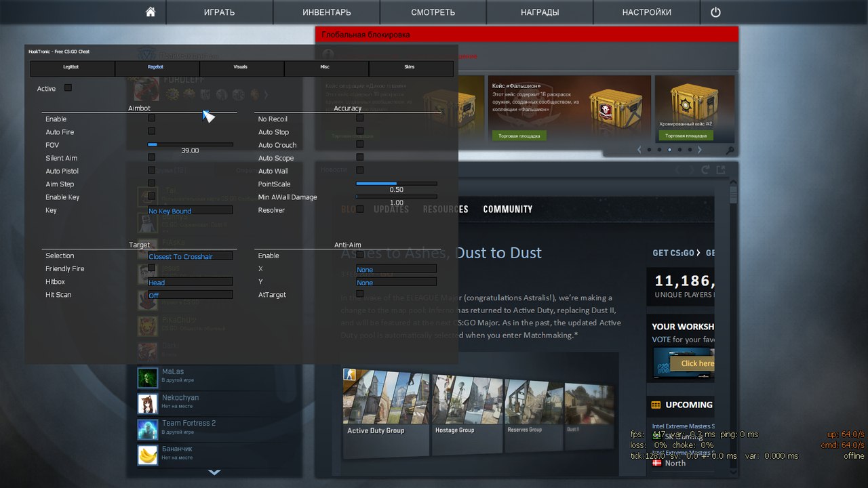Switch to the Misc tab
868x488 pixels.
[326, 68]
